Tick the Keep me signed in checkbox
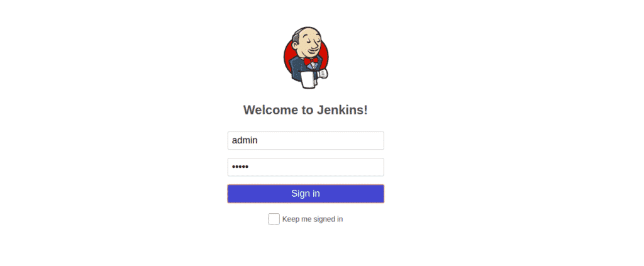644x266 pixels. [x=274, y=219]
